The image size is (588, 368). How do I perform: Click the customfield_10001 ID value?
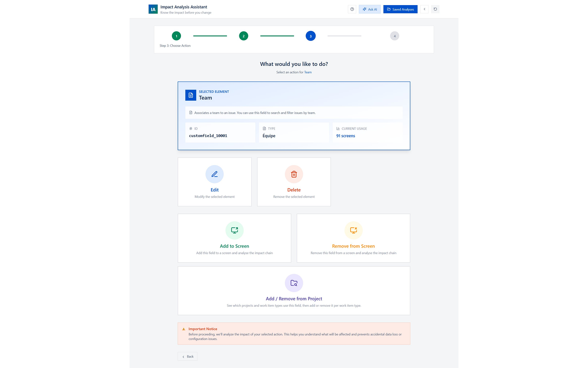208,136
